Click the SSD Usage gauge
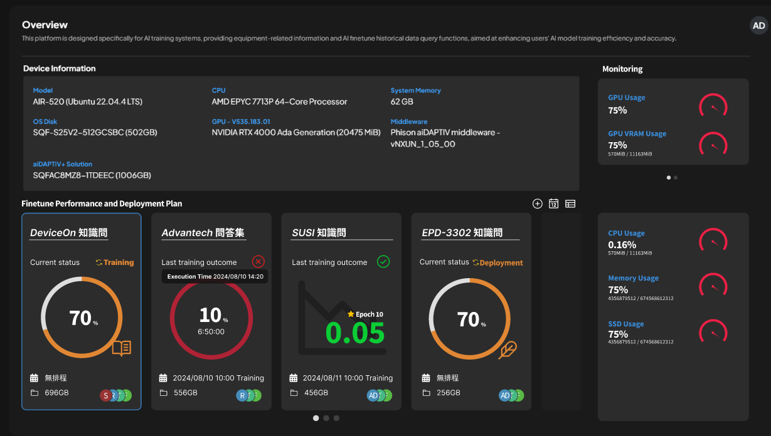Viewport: 771px width, 436px height. 713,332
